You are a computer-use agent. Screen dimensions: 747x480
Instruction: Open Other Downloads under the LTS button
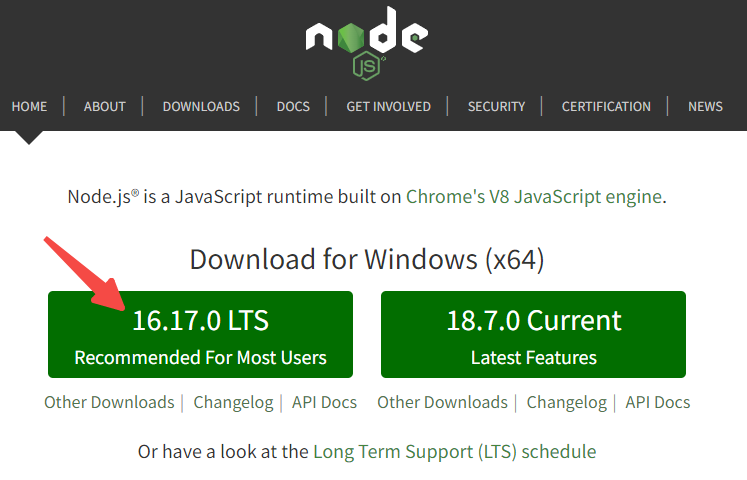109,402
